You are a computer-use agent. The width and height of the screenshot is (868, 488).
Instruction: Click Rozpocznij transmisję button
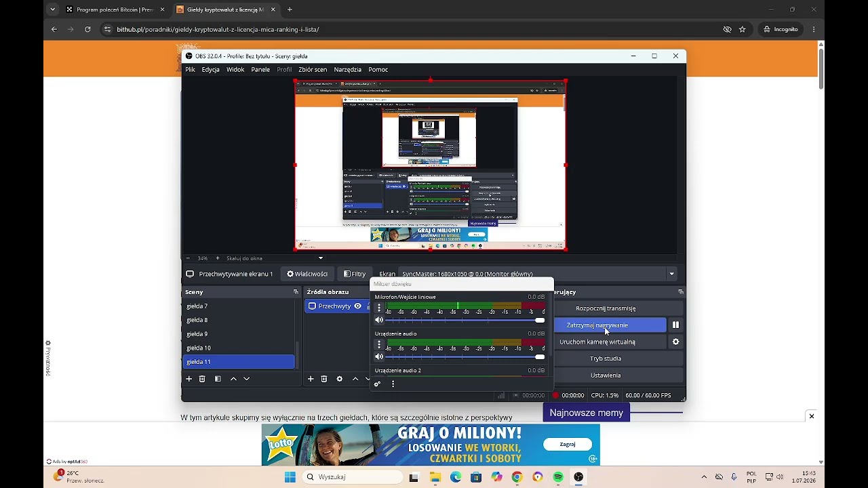(x=606, y=308)
